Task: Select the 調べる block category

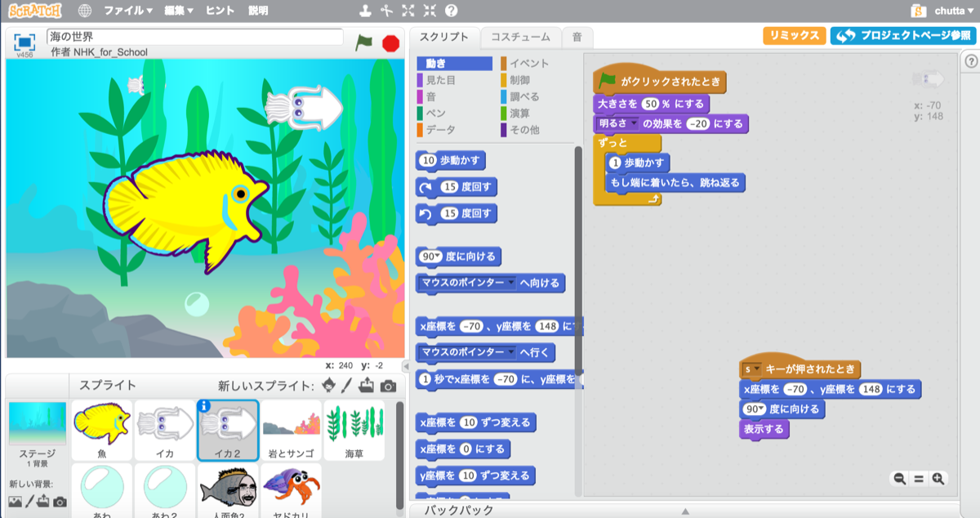Action: 537,96
